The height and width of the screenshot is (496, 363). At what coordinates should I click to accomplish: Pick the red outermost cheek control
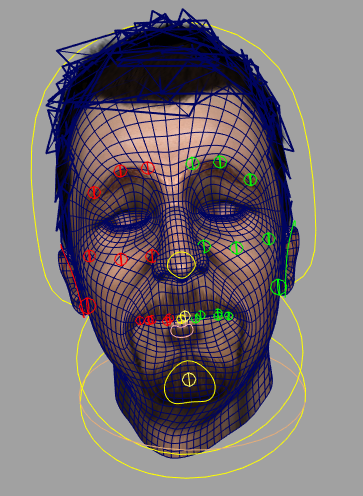pos(89,256)
